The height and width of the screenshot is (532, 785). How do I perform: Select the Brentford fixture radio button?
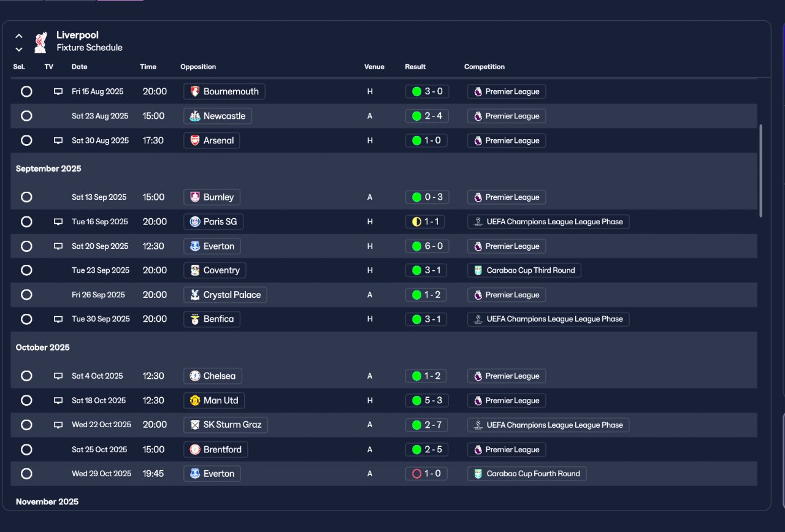click(x=26, y=449)
